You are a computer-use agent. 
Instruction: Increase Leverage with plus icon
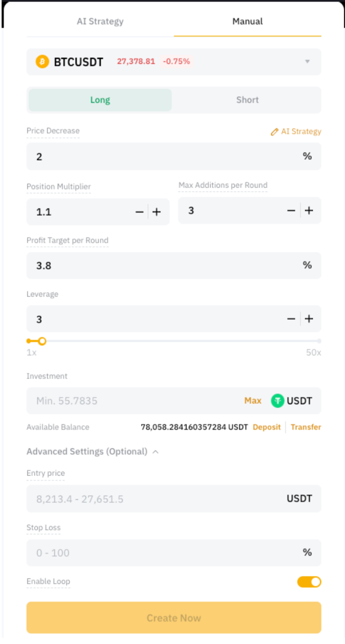point(309,319)
